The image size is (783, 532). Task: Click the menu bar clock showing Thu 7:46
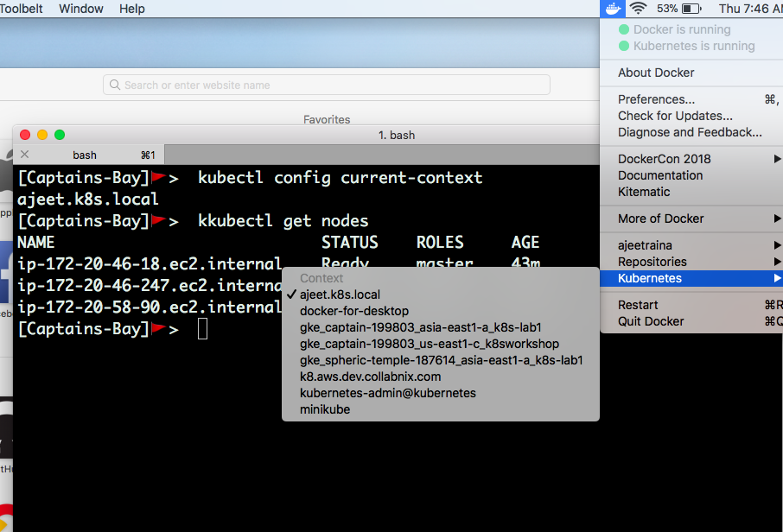coord(750,9)
